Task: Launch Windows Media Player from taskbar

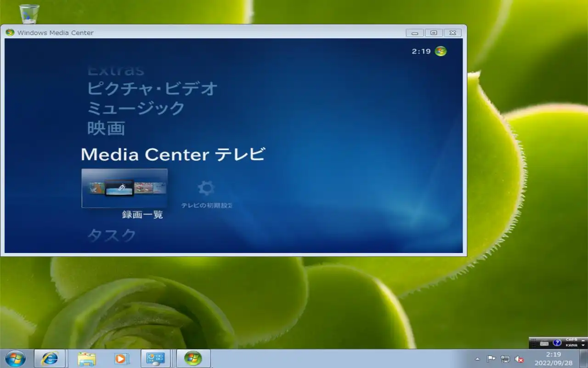Action: click(x=121, y=358)
